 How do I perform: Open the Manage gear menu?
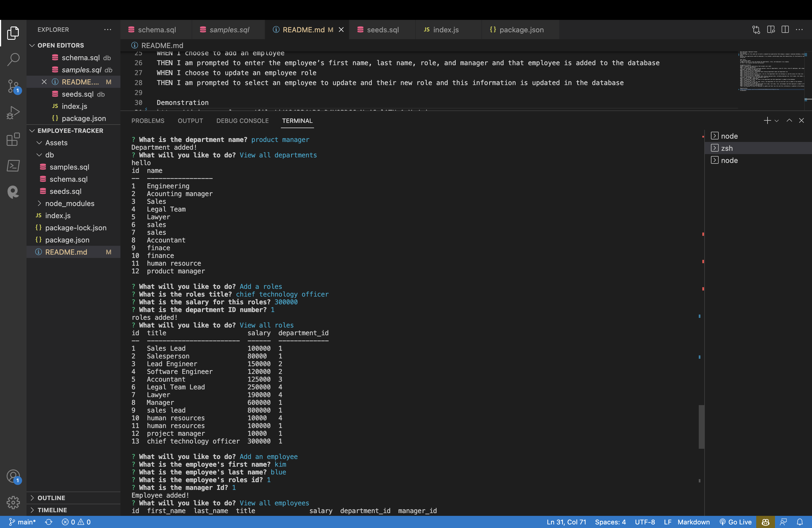click(x=13, y=502)
